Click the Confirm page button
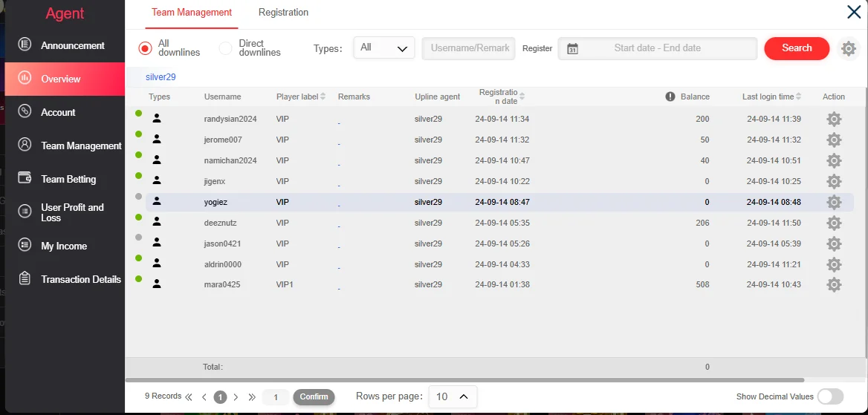Viewport: 868px width, 415px height. tap(314, 396)
